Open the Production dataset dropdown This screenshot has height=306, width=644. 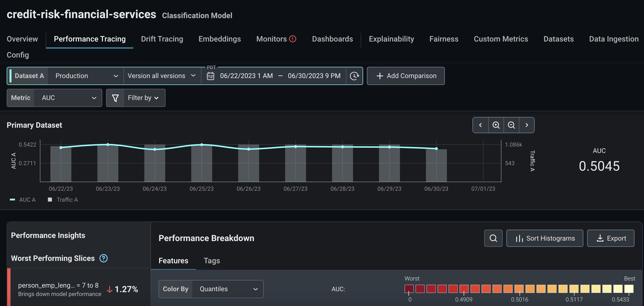point(86,76)
